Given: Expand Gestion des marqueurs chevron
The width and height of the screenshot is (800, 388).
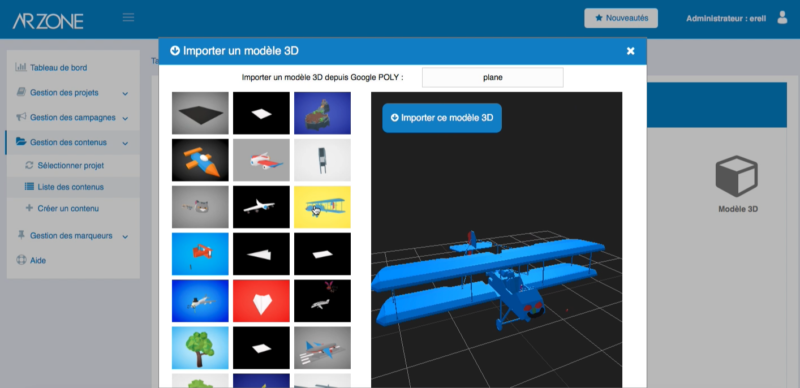Looking at the screenshot, I should point(125,236).
